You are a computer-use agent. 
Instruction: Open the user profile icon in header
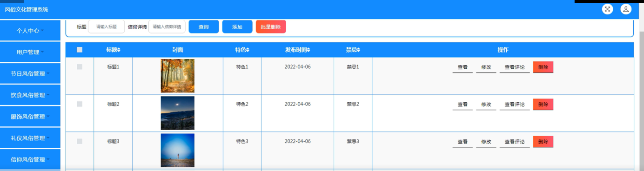[626, 9]
